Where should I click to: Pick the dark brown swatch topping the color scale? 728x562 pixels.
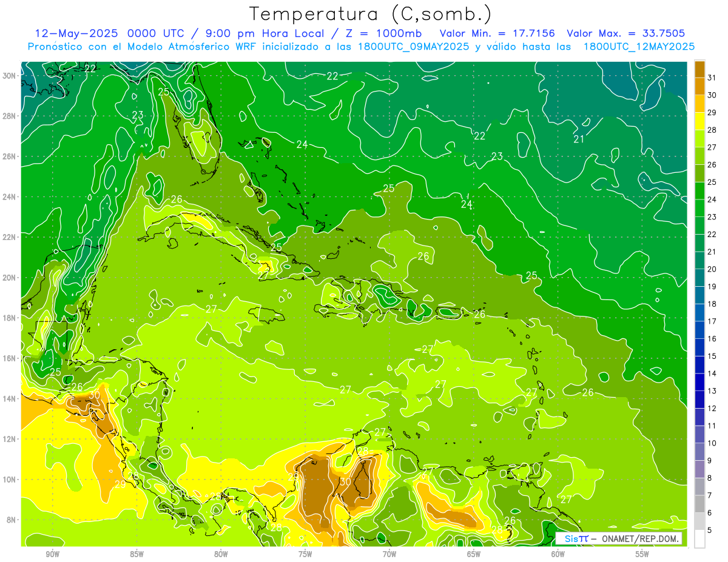pyautogui.click(x=699, y=69)
